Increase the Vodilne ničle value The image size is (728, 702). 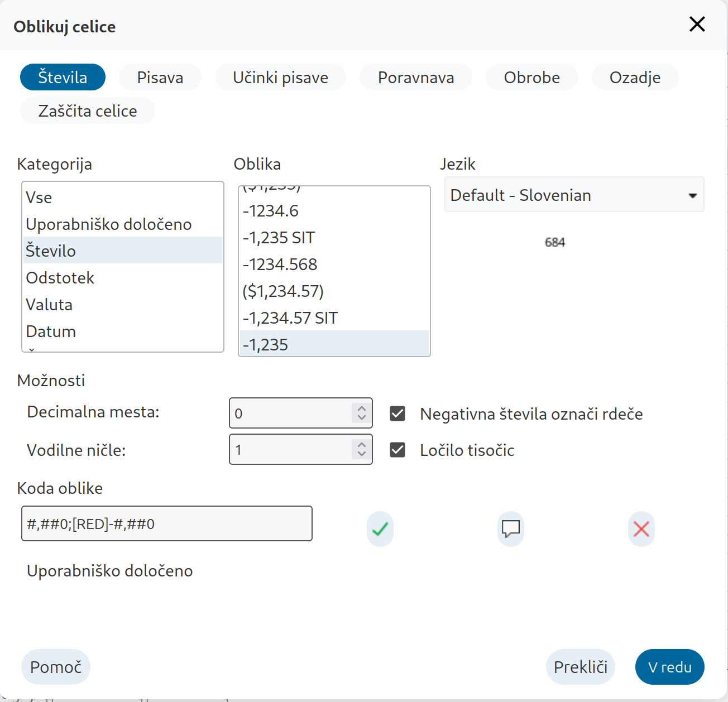(362, 444)
